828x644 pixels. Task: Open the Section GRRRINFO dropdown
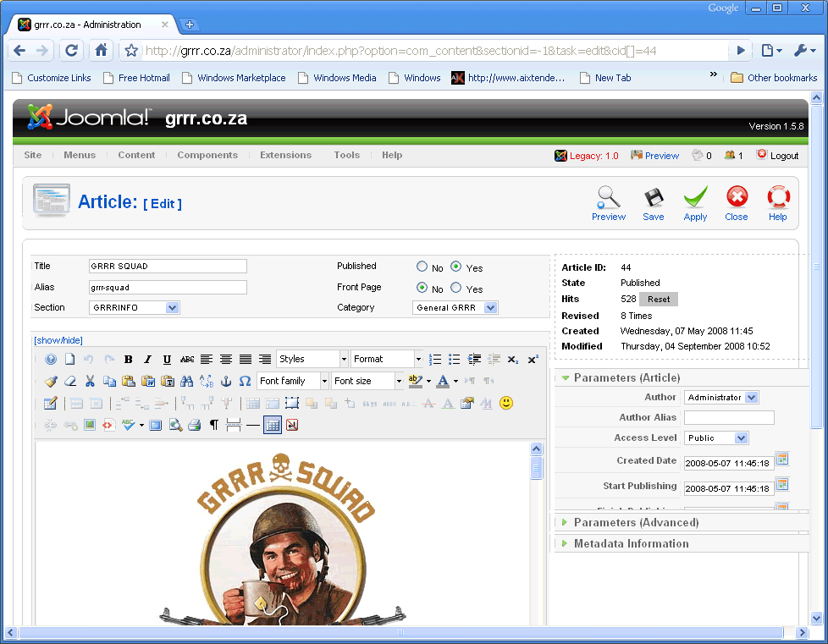click(135, 308)
